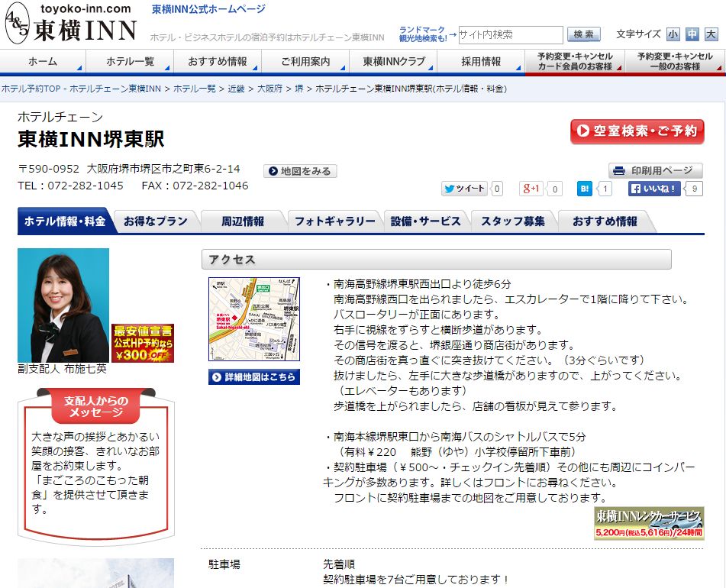Switch to the お得なプラン tab
This screenshot has height=588, width=726.
click(x=156, y=221)
